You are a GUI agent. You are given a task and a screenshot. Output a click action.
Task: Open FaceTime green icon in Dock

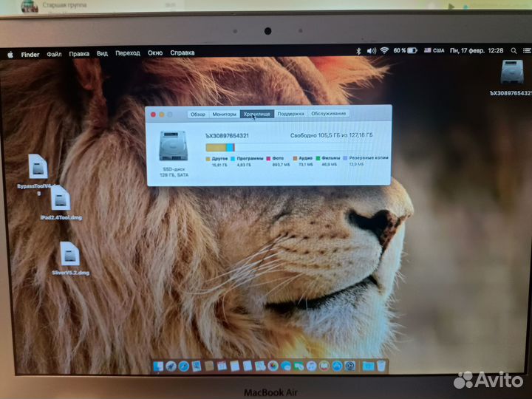point(299,366)
